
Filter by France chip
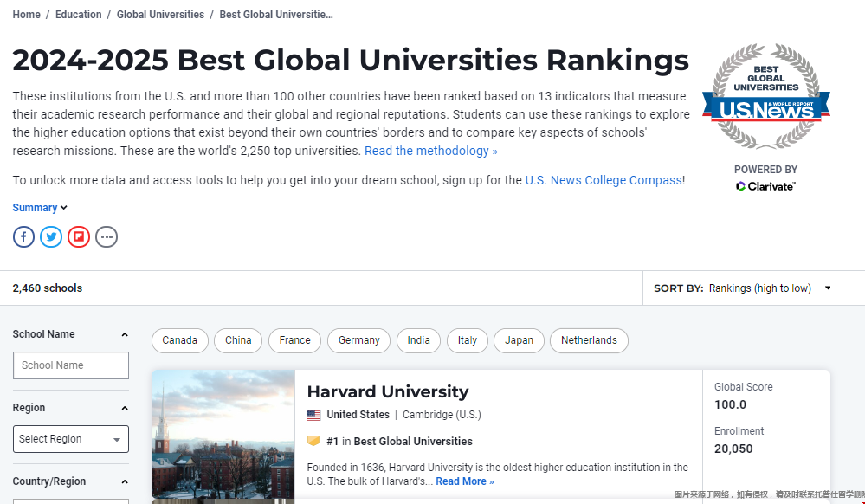(x=294, y=340)
